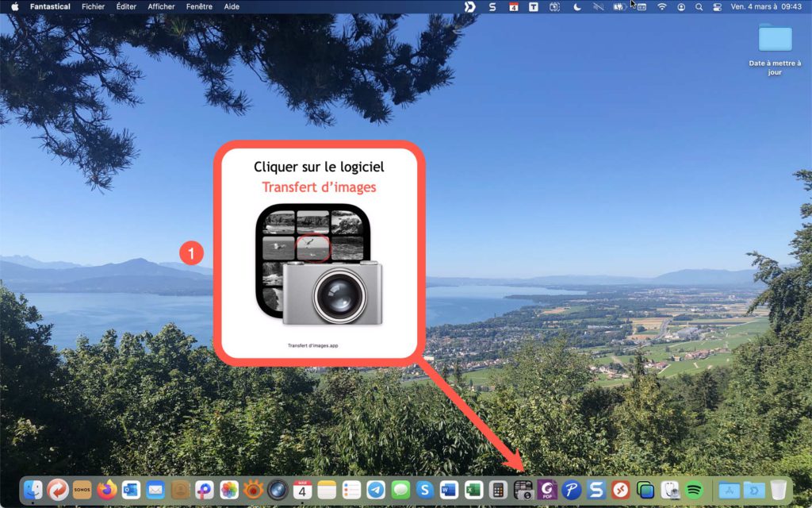Image resolution: width=812 pixels, height=508 pixels.
Task: Open the Trash in the Dock
Action: (x=779, y=490)
